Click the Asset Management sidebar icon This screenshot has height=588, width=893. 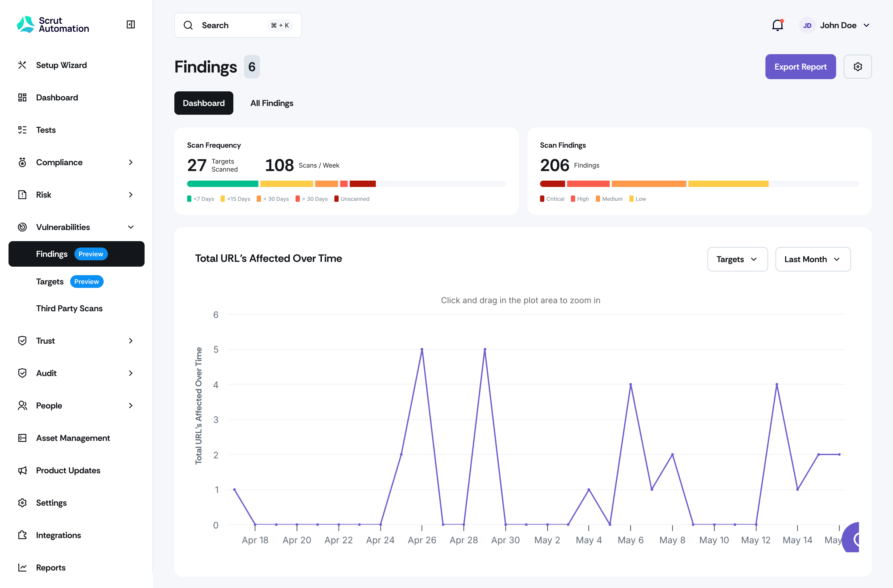click(23, 438)
